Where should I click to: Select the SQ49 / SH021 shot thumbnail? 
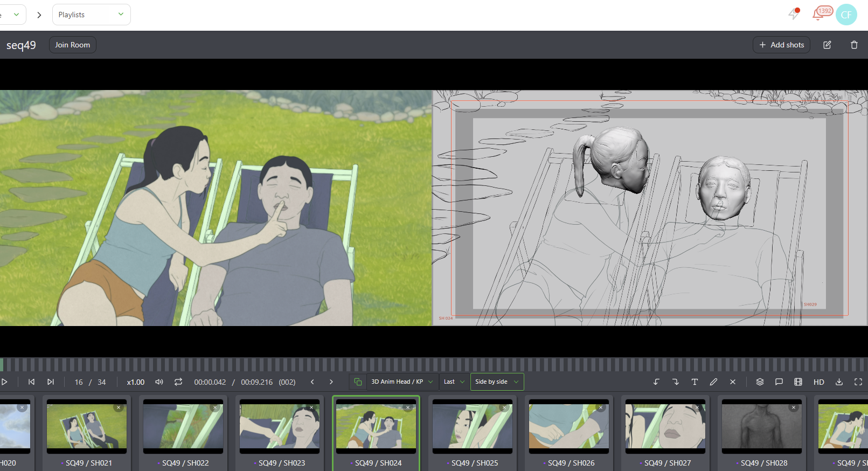pos(87,426)
